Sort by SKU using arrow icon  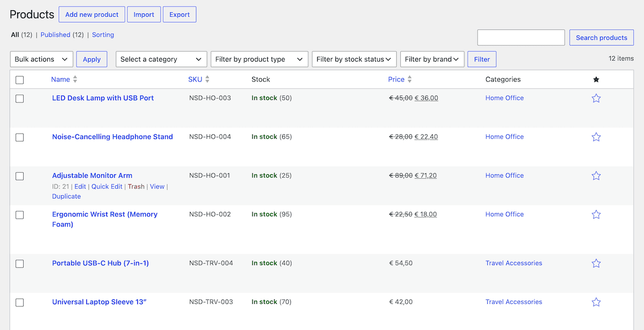[x=207, y=79]
